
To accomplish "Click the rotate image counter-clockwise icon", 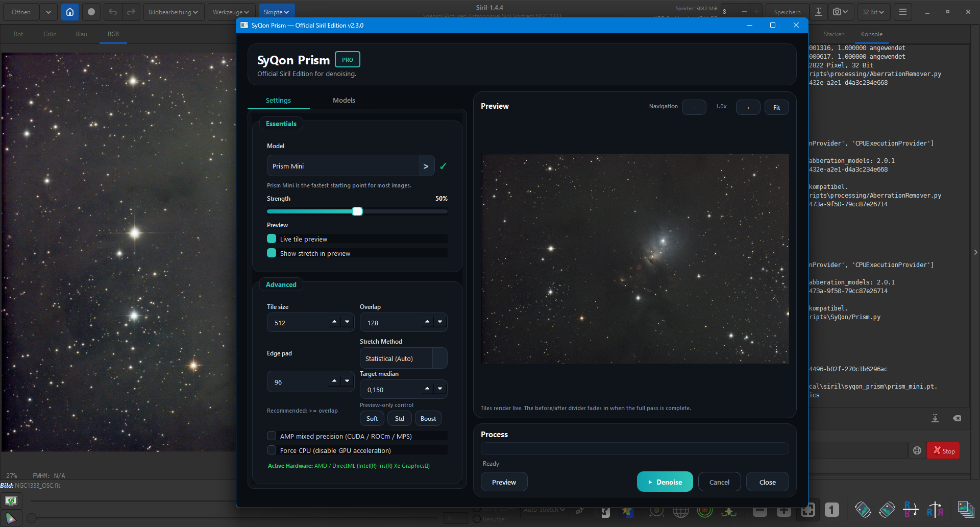I will coord(863,509).
